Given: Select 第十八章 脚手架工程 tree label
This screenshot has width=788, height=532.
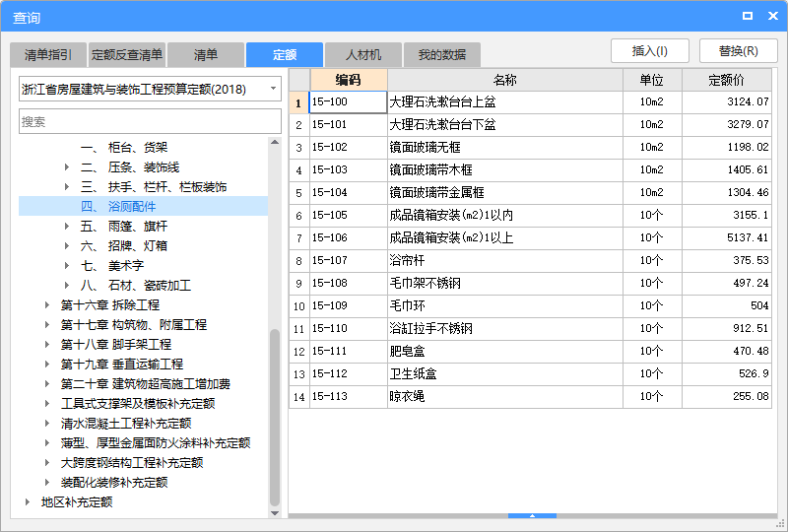Looking at the screenshot, I should 116,345.
